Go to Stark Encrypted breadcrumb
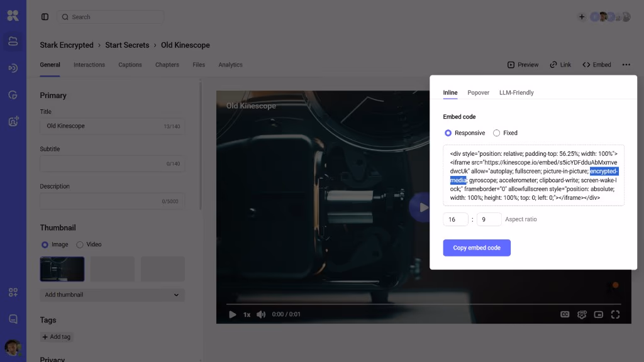The width and height of the screenshot is (644, 362). pyautogui.click(x=67, y=45)
